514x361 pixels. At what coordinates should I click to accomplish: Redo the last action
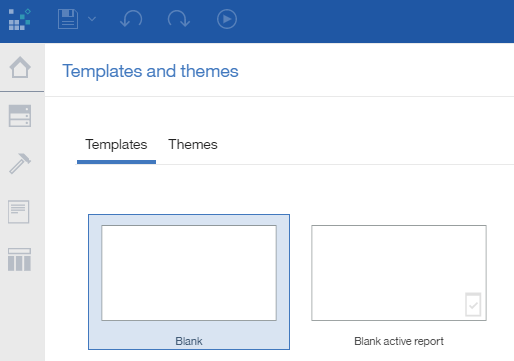(179, 19)
